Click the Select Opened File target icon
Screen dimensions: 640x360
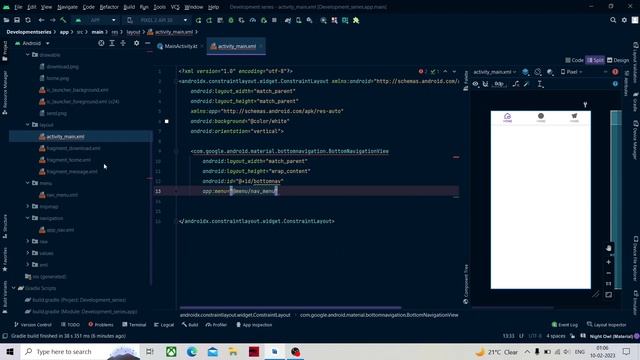pos(101,43)
